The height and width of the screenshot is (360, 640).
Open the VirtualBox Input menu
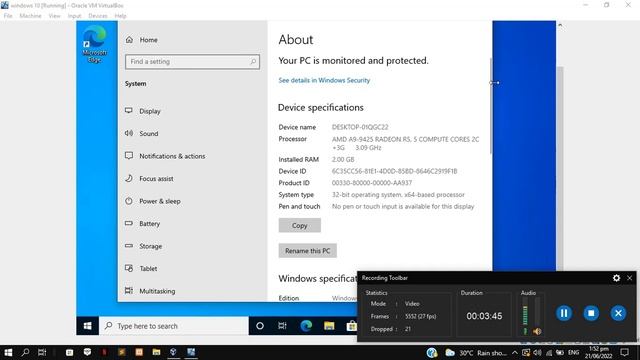[74, 16]
